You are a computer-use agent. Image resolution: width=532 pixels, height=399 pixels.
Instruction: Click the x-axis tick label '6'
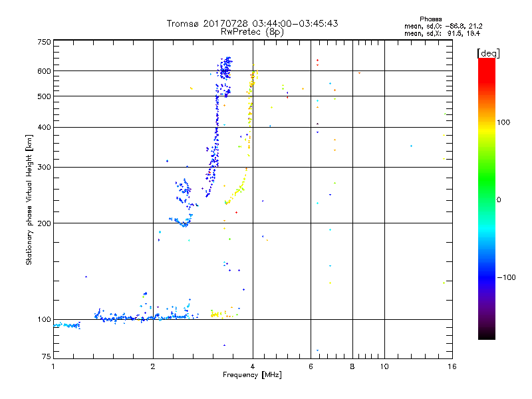point(311,366)
